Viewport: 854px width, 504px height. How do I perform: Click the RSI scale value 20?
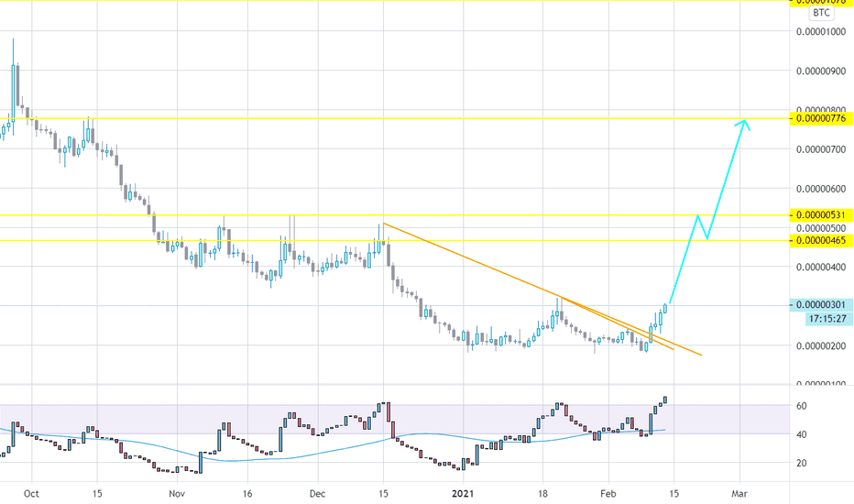(x=801, y=463)
